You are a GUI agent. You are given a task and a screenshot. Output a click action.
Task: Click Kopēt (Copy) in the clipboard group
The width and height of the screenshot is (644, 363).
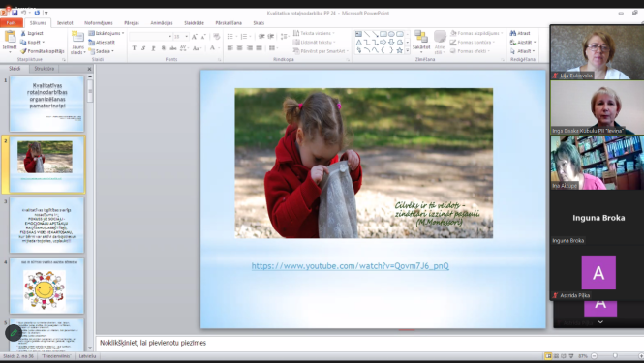click(32, 43)
